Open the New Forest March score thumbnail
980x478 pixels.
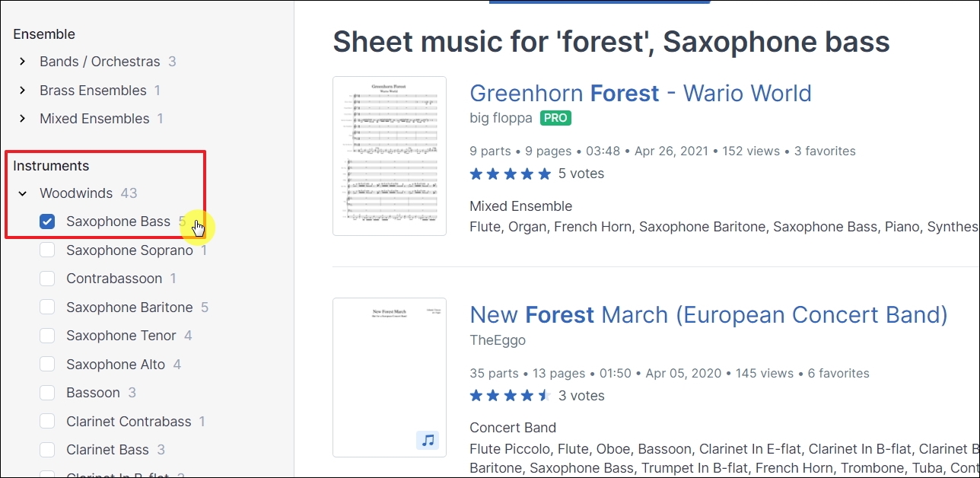click(390, 378)
